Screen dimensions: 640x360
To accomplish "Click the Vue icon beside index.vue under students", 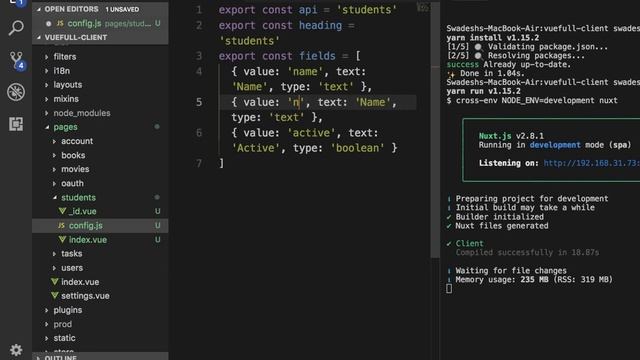I will point(62,239).
